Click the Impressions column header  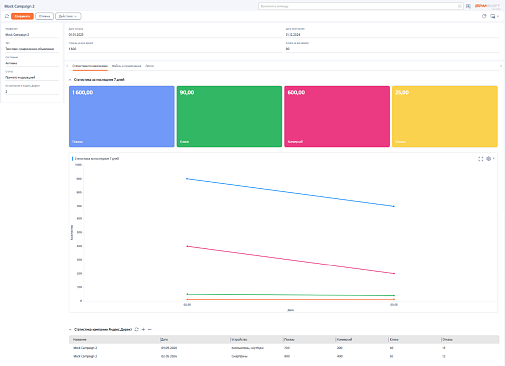click(289, 340)
